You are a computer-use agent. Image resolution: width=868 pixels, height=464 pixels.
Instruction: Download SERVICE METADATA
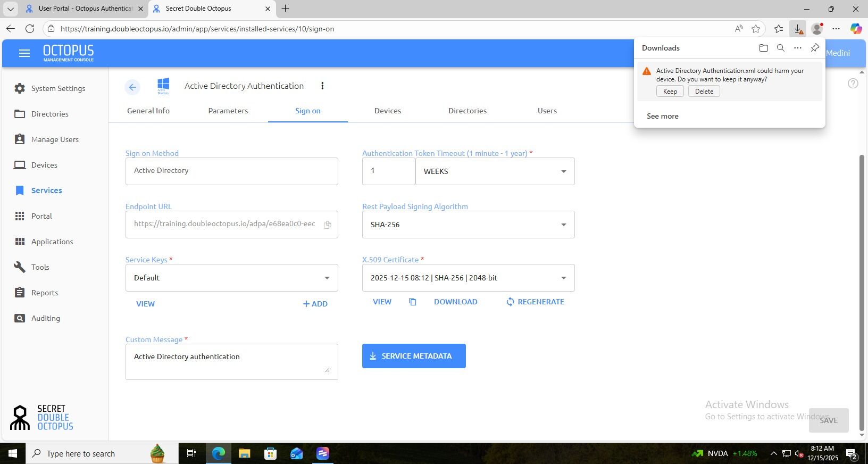click(x=414, y=356)
